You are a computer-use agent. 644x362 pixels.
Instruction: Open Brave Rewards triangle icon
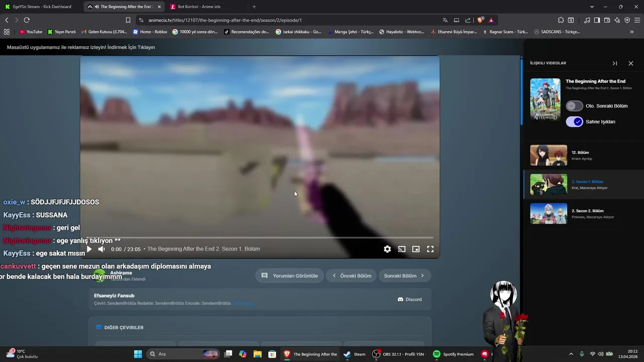491,20
